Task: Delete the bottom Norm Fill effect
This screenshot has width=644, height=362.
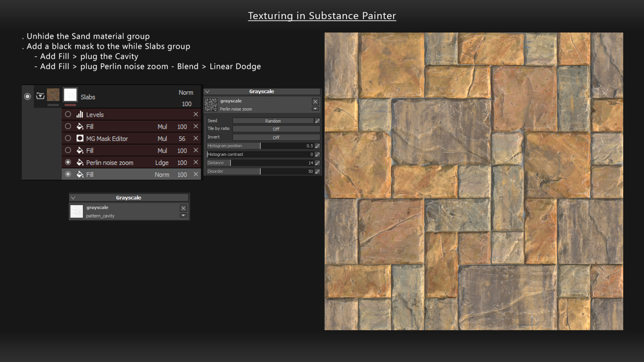Action: coord(196,175)
